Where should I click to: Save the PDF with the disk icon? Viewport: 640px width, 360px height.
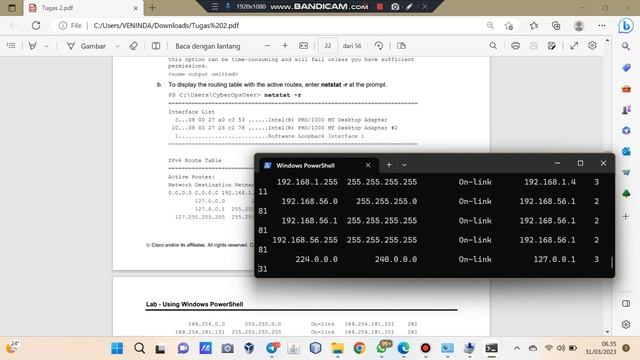click(x=533, y=46)
